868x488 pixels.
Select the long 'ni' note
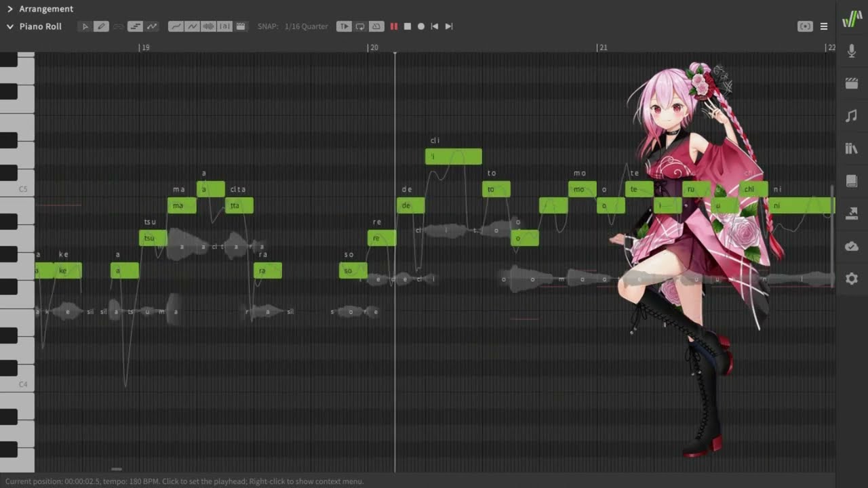801,205
